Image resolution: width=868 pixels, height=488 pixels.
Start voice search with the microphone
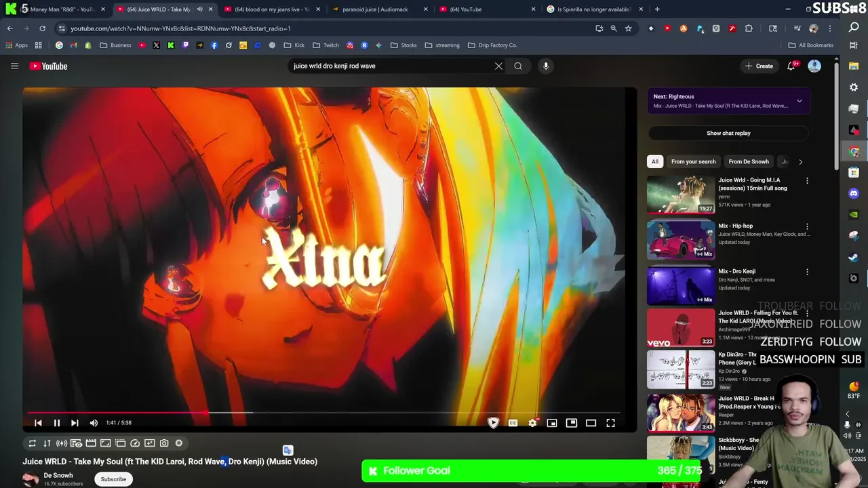click(546, 66)
